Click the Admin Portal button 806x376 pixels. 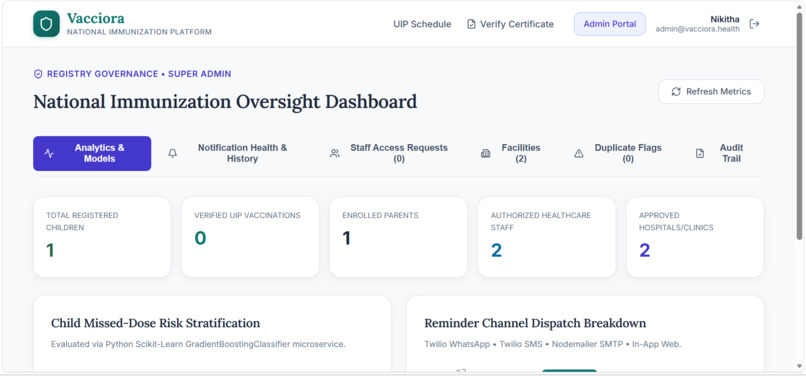pyautogui.click(x=610, y=24)
